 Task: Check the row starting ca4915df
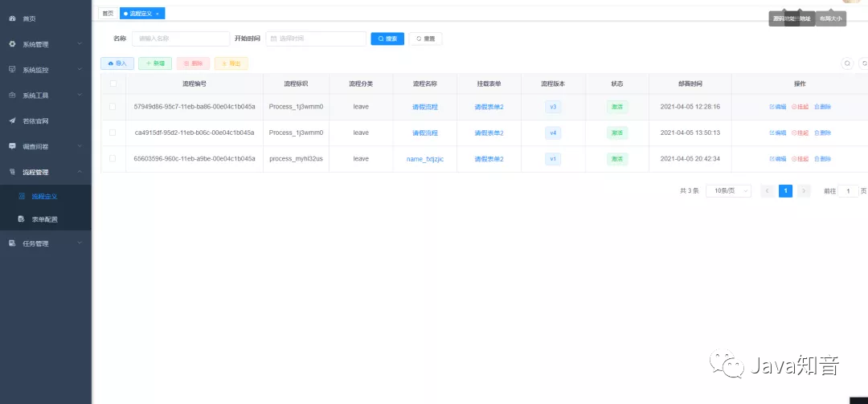point(113,133)
